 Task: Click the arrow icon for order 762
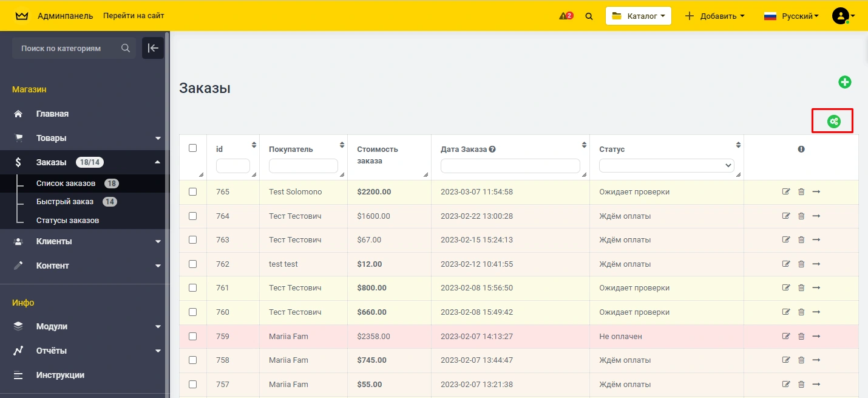(816, 264)
